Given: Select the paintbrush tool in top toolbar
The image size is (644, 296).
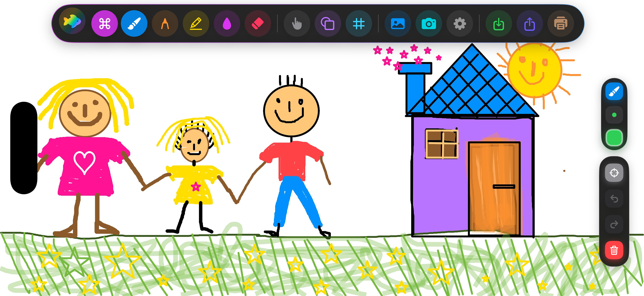Looking at the screenshot, I should pos(134,23).
